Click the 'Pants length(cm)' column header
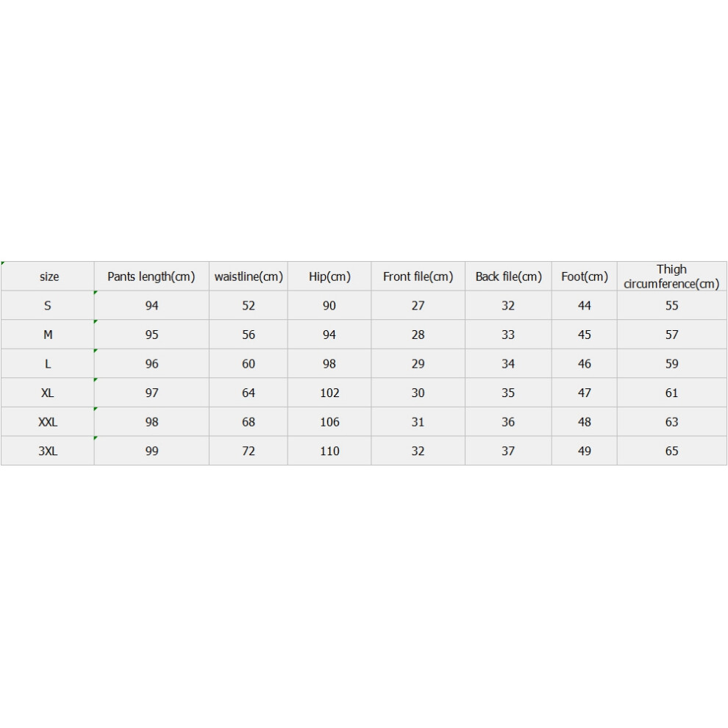Image resolution: width=728 pixels, height=728 pixels. point(151,276)
